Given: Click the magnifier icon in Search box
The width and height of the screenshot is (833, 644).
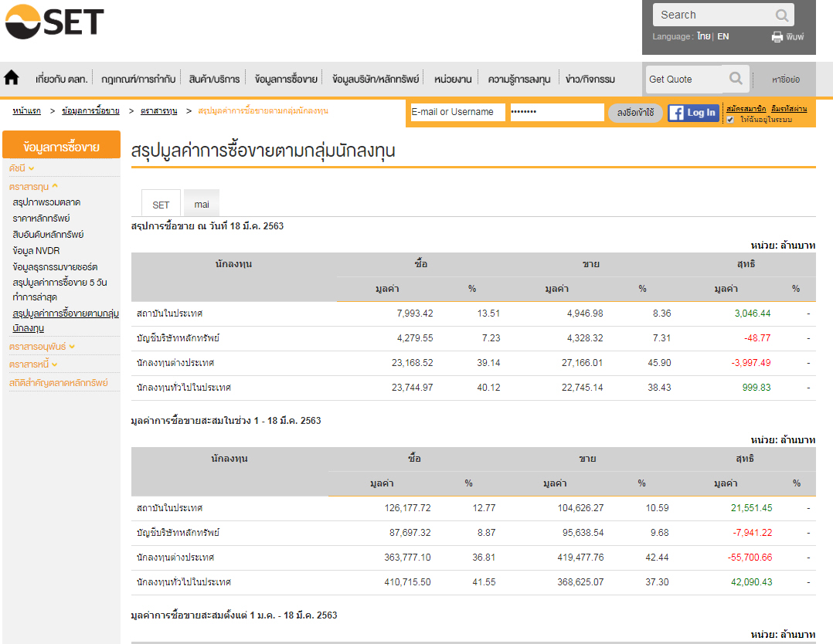Looking at the screenshot, I should coord(782,15).
